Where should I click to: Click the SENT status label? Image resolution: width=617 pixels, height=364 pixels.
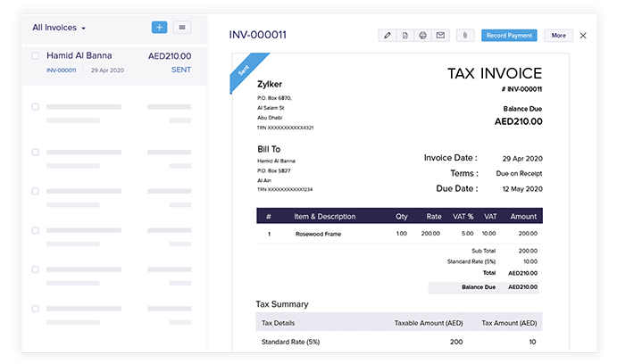click(x=181, y=70)
